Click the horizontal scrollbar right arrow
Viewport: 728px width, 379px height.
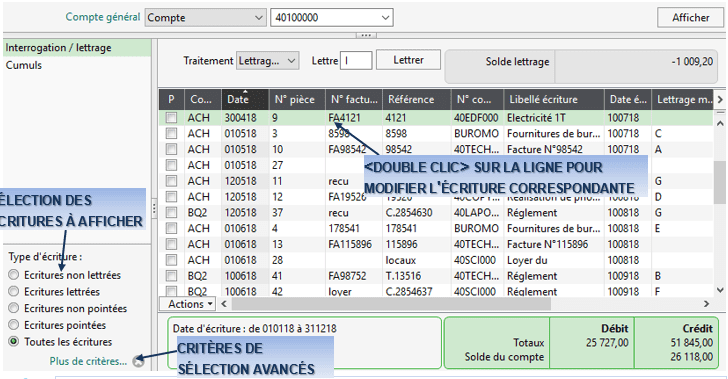(707, 304)
